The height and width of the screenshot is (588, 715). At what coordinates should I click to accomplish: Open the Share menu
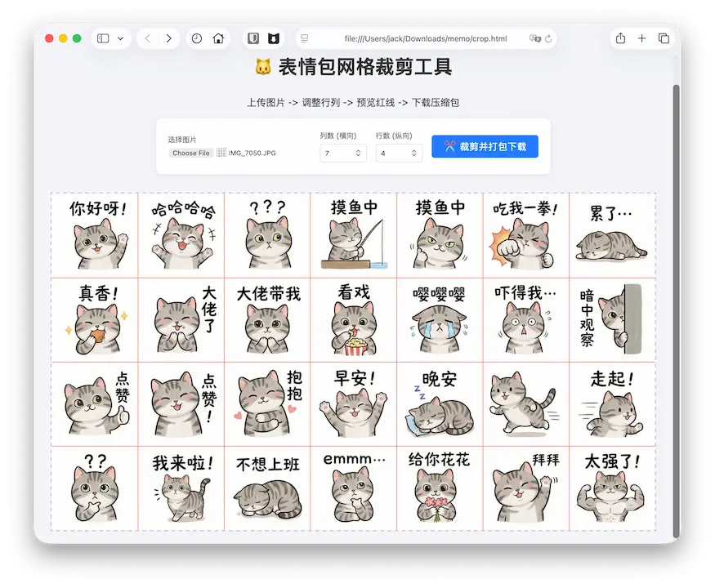click(620, 38)
